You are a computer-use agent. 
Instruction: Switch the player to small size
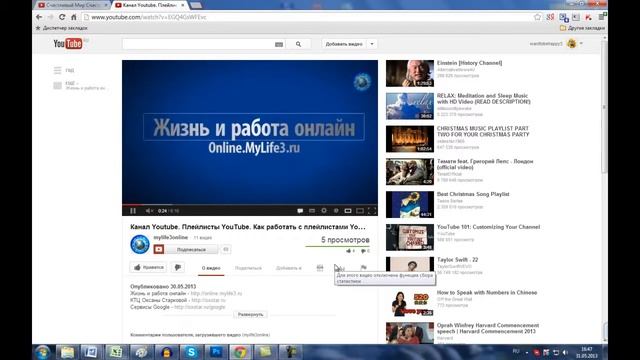point(348,211)
